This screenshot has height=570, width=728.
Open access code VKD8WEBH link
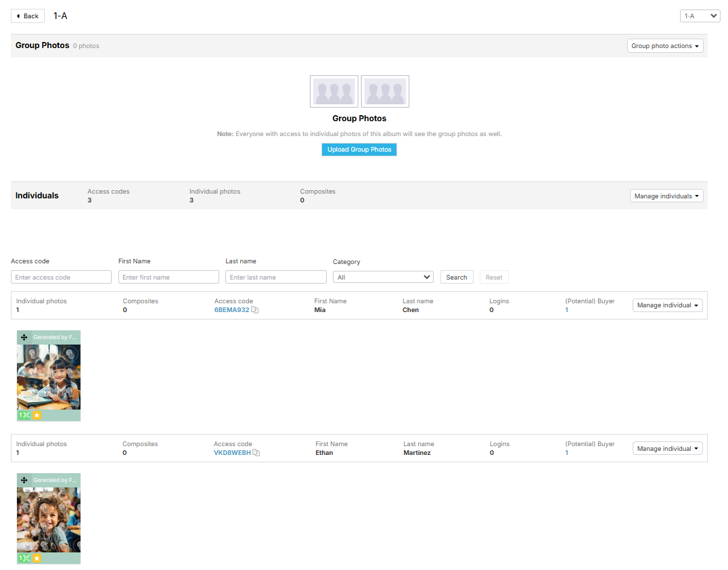click(232, 452)
